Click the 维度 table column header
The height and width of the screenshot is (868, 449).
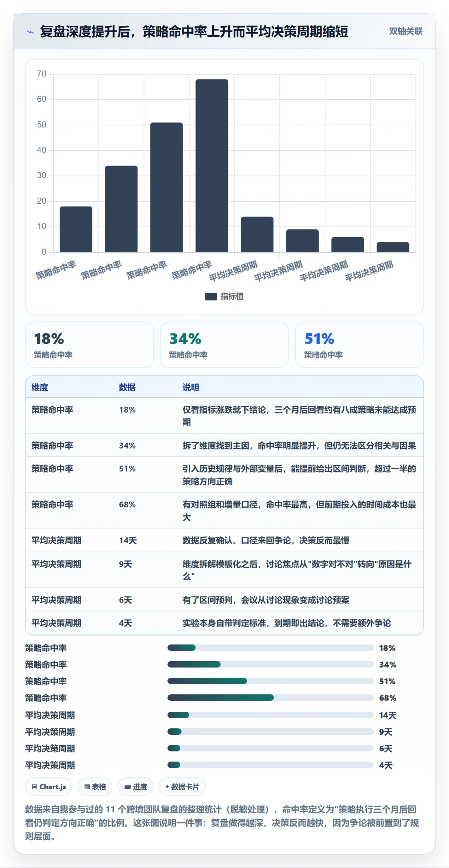click(40, 387)
